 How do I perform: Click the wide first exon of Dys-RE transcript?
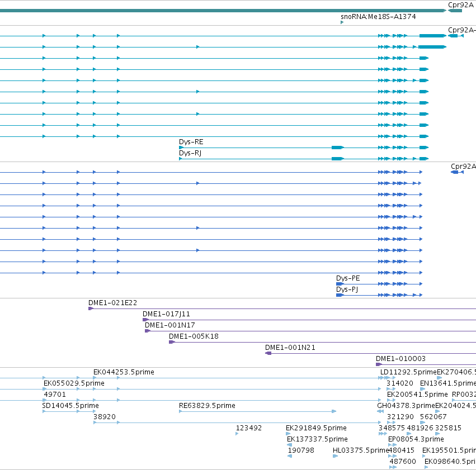pyautogui.click(x=338, y=148)
